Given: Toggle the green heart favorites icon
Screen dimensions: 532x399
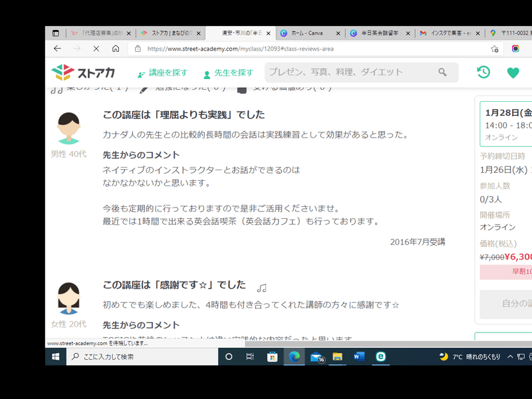Looking at the screenshot, I should [513, 73].
